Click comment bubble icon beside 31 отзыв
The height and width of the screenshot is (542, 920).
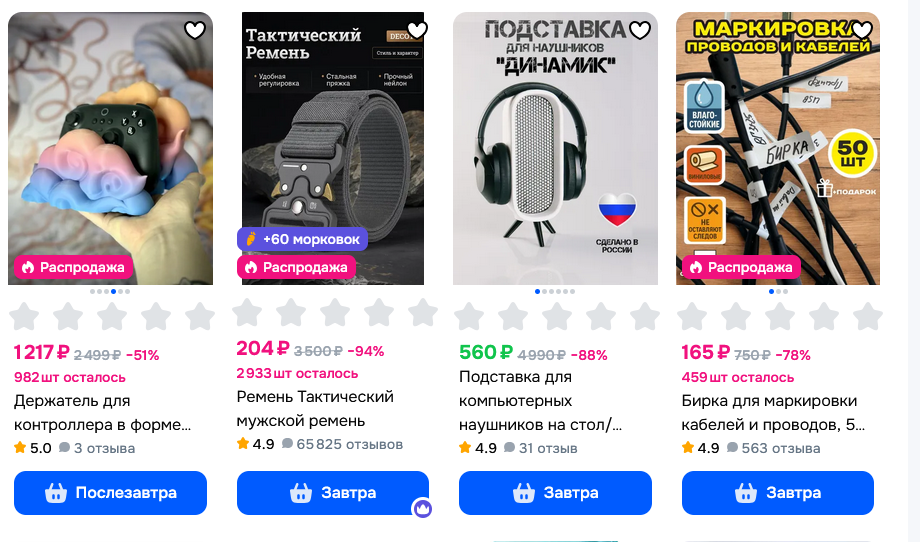click(x=509, y=448)
